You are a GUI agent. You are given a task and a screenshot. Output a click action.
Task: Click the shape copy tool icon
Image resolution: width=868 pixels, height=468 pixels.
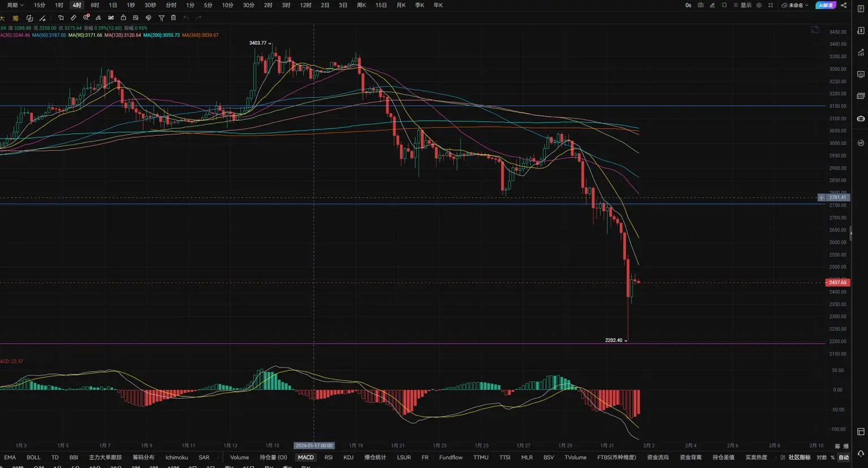[61, 18]
